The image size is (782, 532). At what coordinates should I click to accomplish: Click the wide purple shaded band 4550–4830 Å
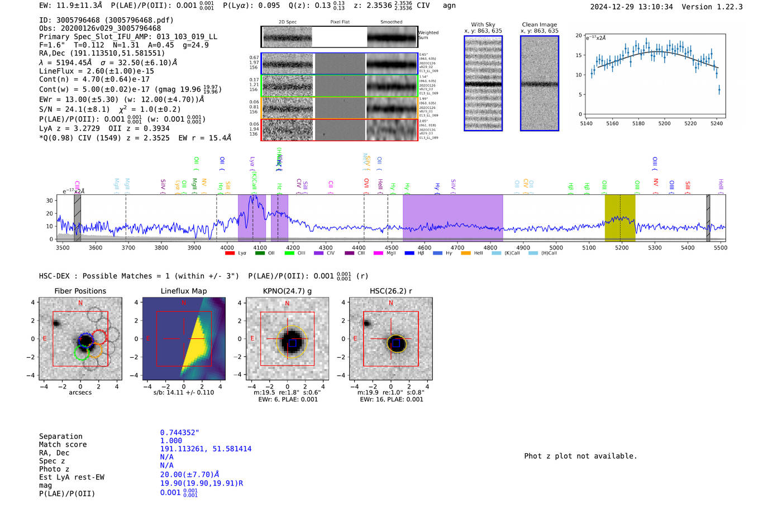pos(452,218)
